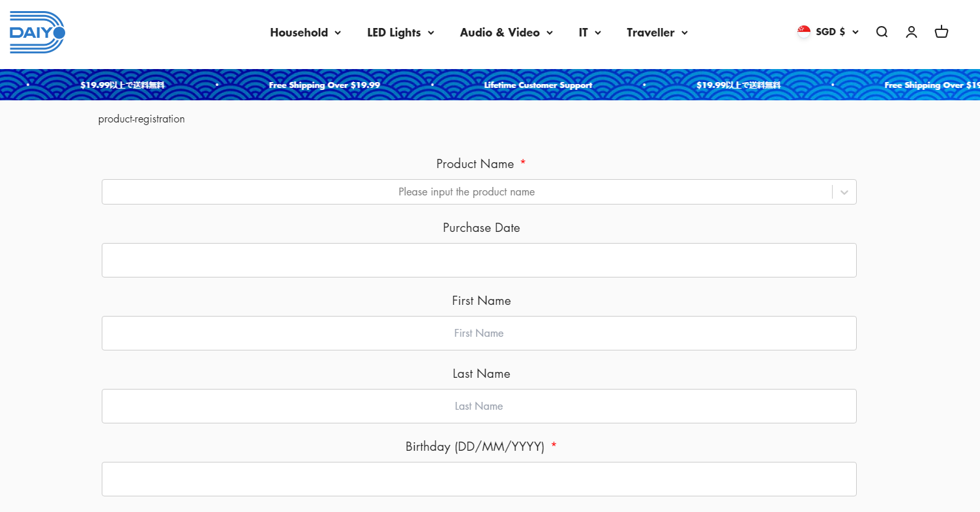Expand the Product Name dropdown arrow
This screenshot has width=980, height=512.
coord(844,192)
